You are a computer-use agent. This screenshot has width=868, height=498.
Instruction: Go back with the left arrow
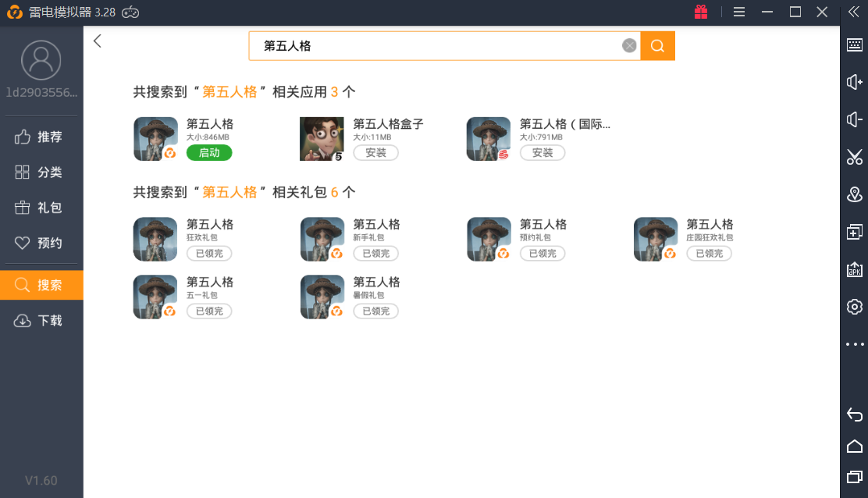(x=98, y=41)
